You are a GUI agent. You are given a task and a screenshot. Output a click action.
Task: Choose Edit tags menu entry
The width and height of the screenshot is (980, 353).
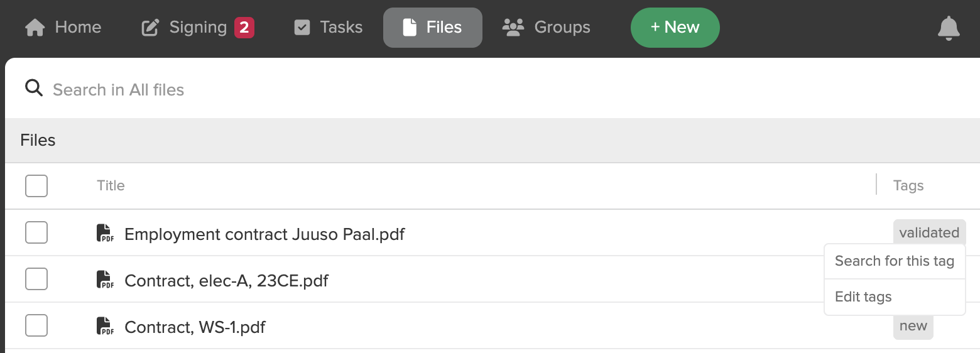895,297
